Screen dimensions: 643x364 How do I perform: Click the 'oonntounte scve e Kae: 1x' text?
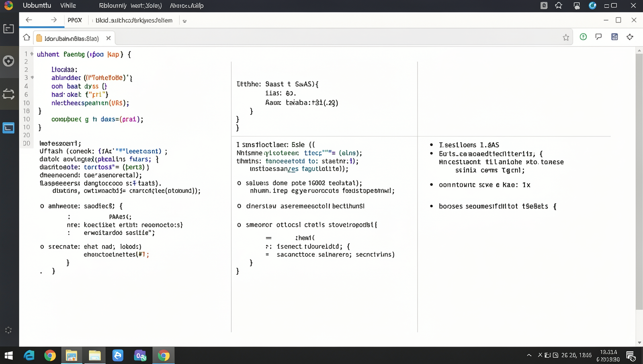click(485, 185)
